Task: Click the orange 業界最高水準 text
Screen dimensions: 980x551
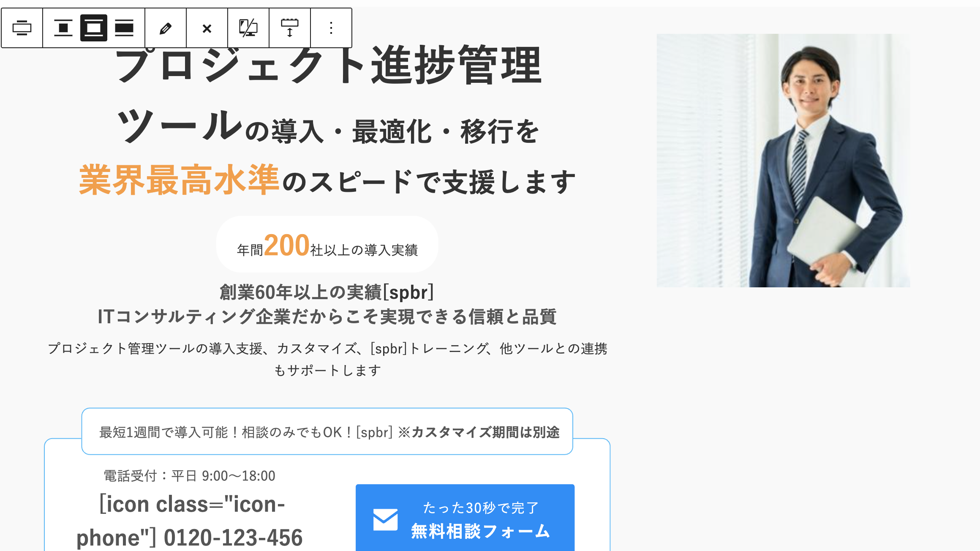Action: click(x=179, y=180)
